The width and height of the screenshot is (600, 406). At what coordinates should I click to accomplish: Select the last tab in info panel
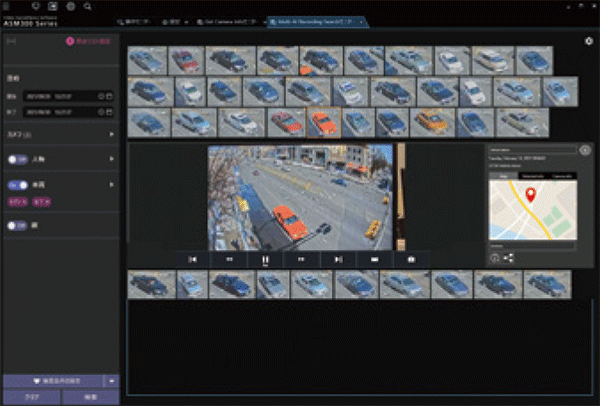pyautogui.click(x=562, y=176)
